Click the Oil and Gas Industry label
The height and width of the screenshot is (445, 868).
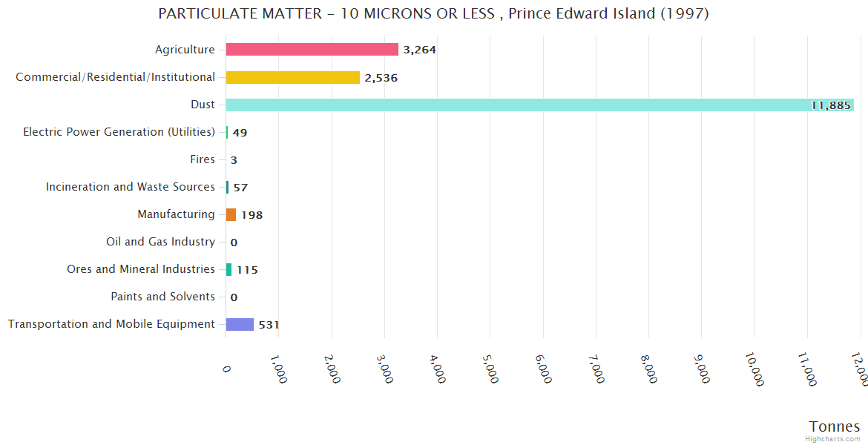[x=160, y=242]
